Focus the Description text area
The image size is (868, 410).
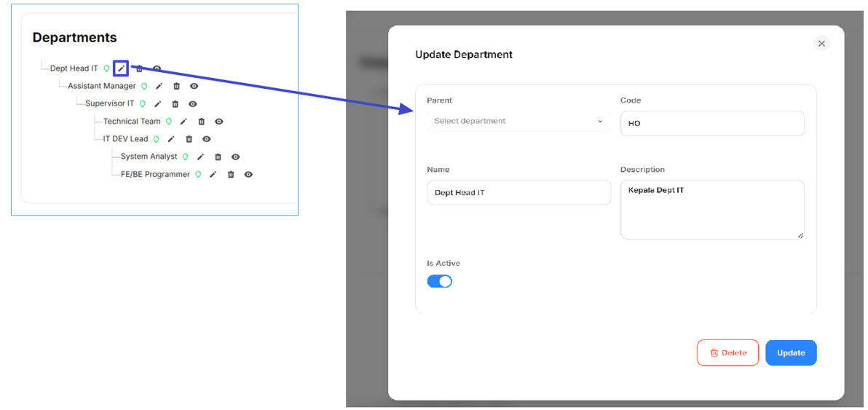tap(711, 210)
